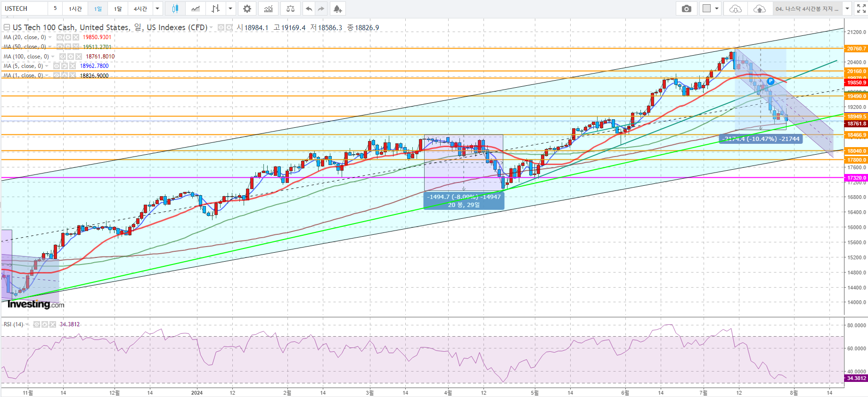
Task: Select the 1시간 timeframe
Action: 75,8
